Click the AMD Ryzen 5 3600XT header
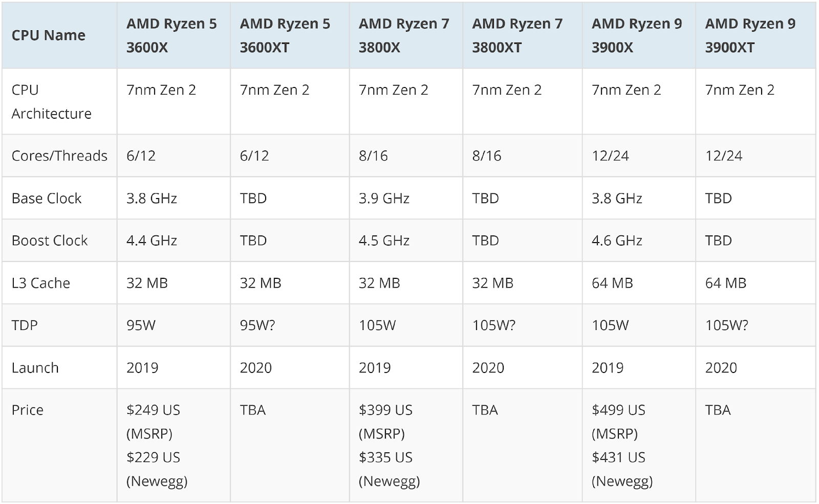 pos(285,35)
